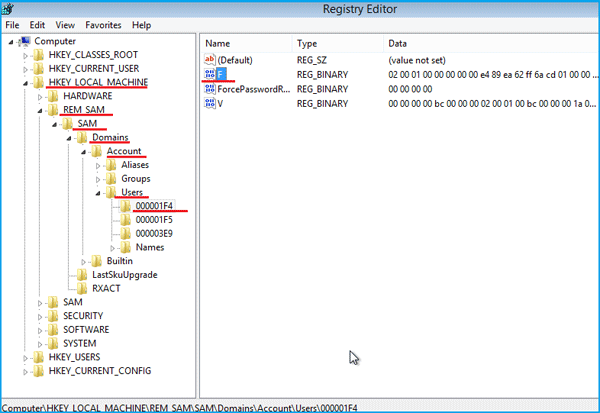600x413 pixels.
Task: Click the status bar registry path
Action: pyautogui.click(x=180, y=408)
